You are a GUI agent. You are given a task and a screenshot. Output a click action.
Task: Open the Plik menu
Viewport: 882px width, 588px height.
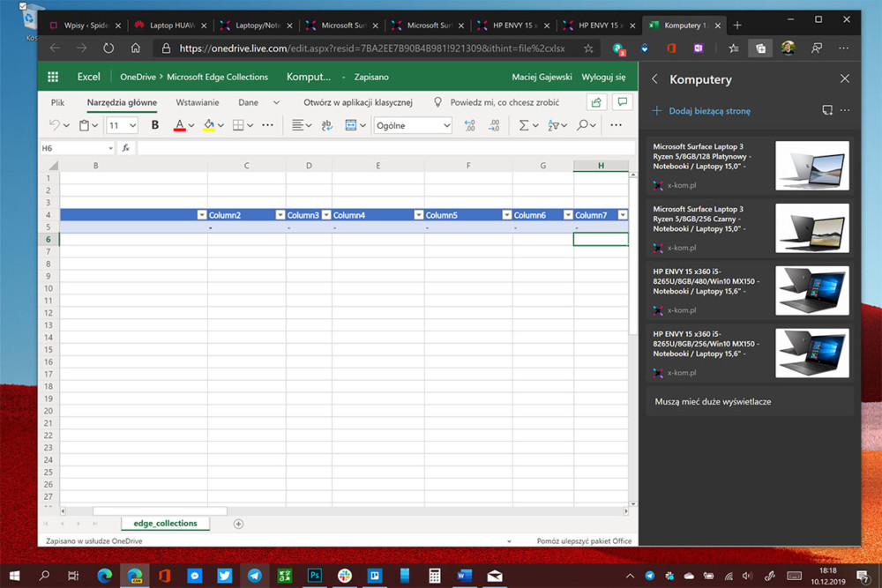coord(57,102)
